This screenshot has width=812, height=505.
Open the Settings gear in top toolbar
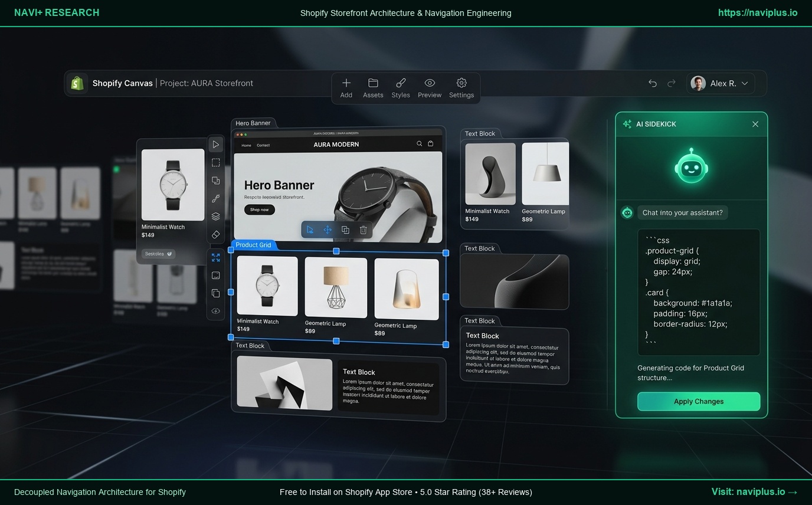[461, 83]
